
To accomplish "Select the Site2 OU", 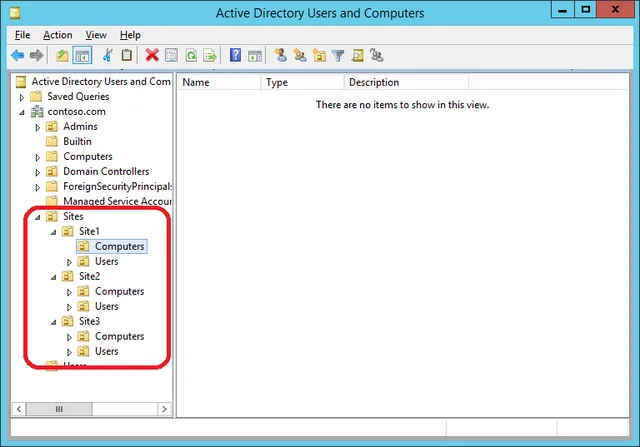I will pos(89,276).
